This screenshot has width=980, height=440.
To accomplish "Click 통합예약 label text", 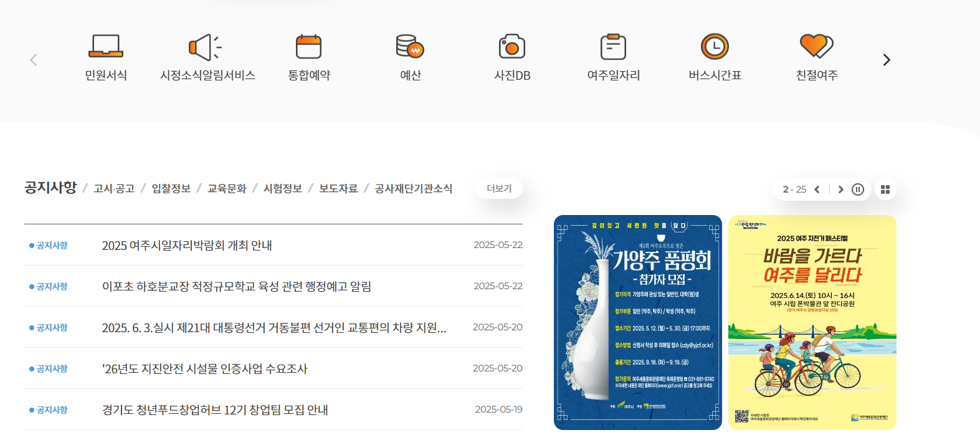I will [309, 75].
